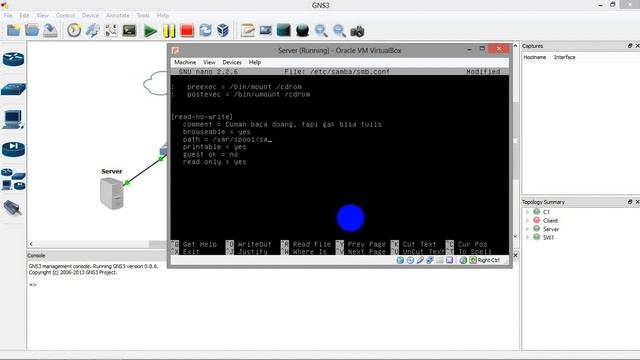Zoom out with the magnifier minus icon
Viewport: 640px width, 360px height.
339,31
